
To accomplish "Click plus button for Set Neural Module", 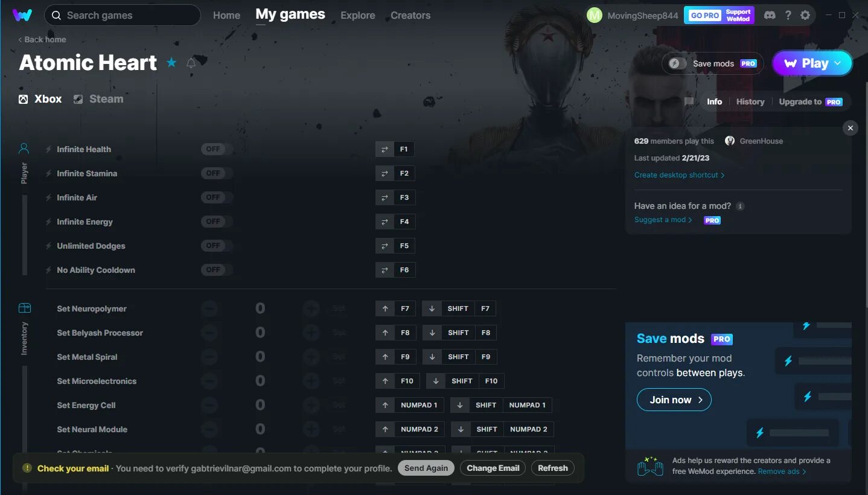I will point(311,429).
